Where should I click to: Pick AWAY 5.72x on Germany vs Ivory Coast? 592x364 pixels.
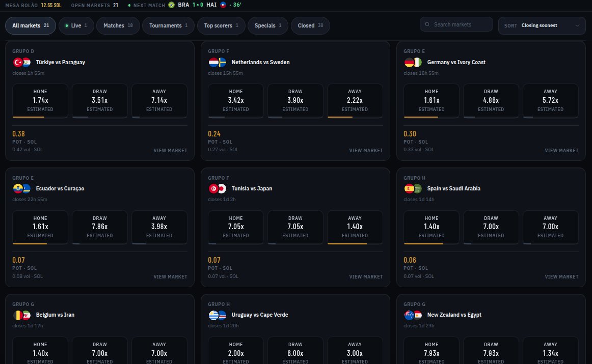(550, 101)
